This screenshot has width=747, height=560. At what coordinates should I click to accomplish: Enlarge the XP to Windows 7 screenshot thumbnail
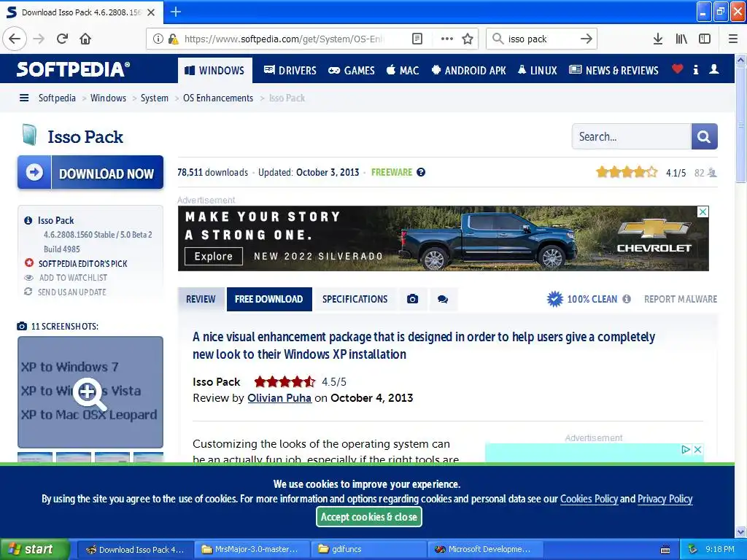click(90, 392)
